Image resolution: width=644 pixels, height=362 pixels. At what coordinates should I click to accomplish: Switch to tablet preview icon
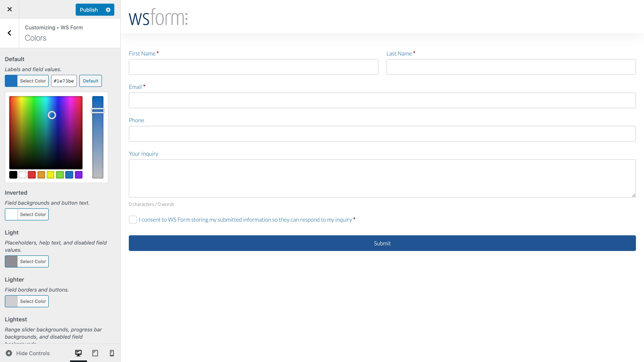(95, 353)
